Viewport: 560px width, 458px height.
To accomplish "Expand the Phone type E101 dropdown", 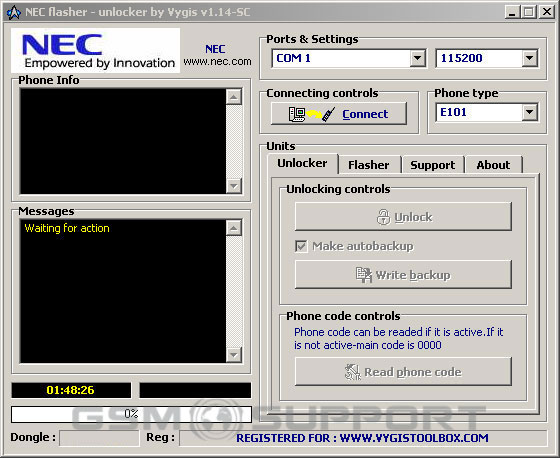I will pos(530,113).
